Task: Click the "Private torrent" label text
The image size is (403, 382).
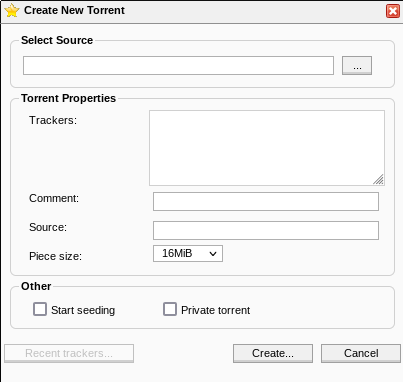Action: click(x=215, y=310)
